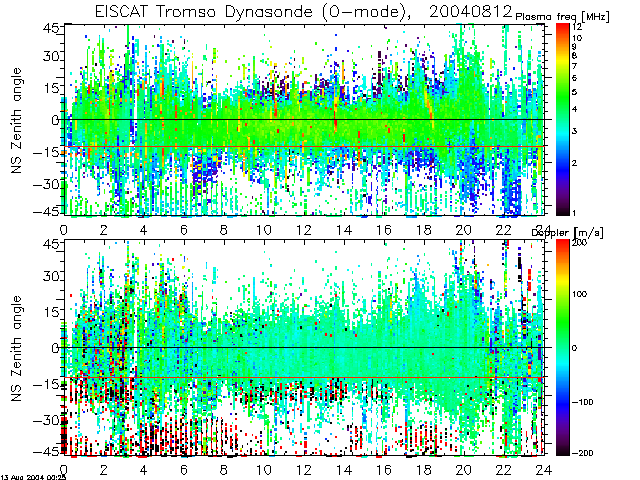Click the red horizontal line in Doppler plot
Viewport: 640px width, 480px height.
pyautogui.click(x=304, y=377)
